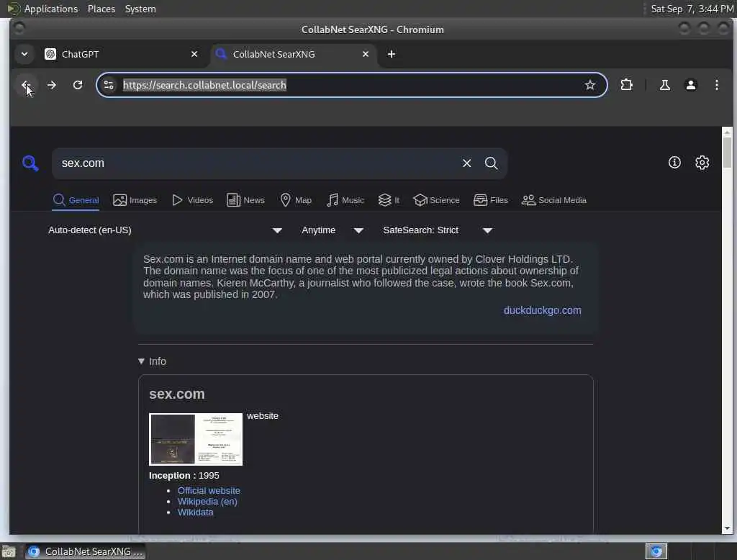Open SearXNG preferences gear icon

(x=702, y=162)
